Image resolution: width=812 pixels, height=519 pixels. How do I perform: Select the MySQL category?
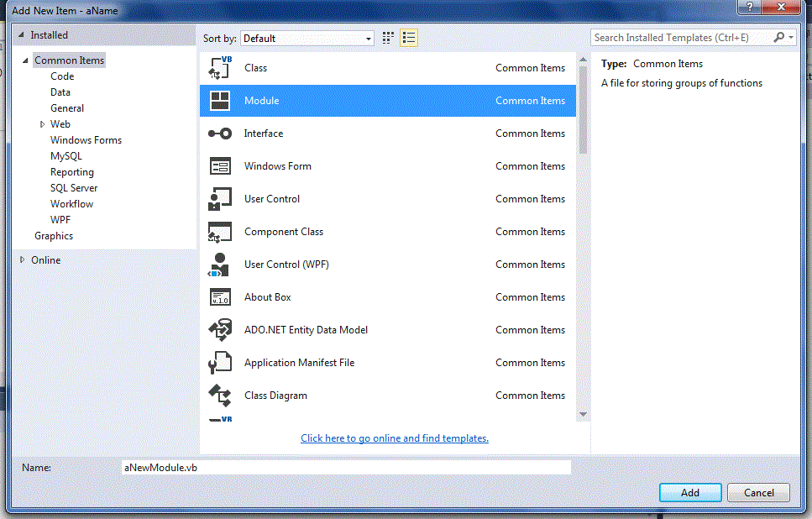point(66,155)
